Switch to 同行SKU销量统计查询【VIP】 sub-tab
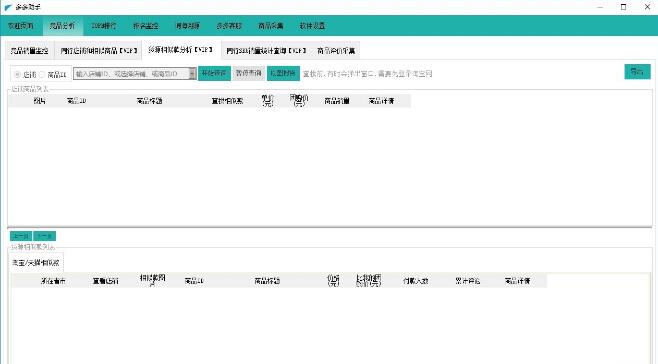Screen dimensions: 658x364 pos(266,51)
